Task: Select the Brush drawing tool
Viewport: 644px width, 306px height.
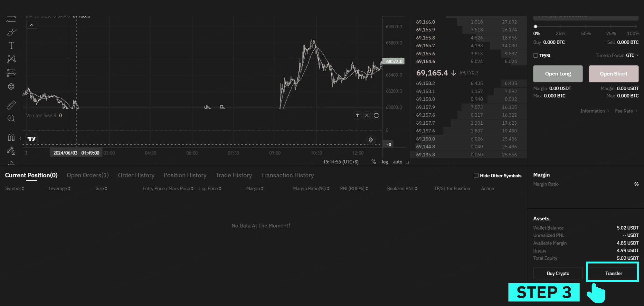Action: coord(11,32)
